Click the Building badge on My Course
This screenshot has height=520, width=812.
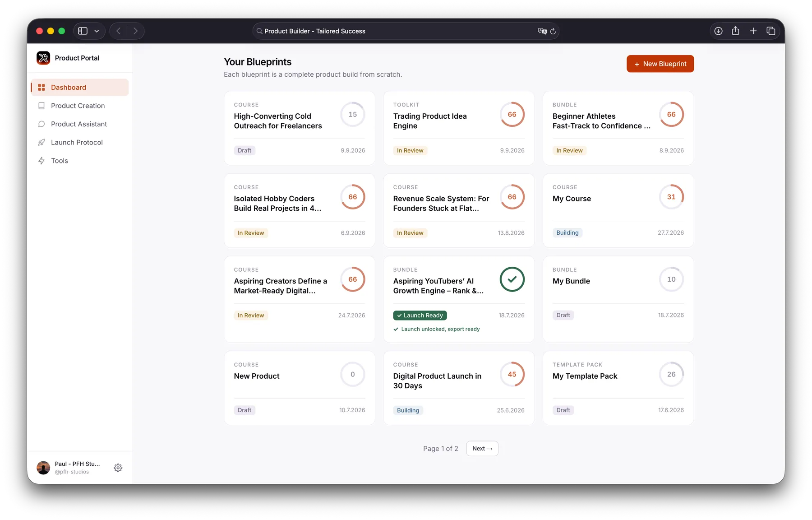pyautogui.click(x=567, y=233)
